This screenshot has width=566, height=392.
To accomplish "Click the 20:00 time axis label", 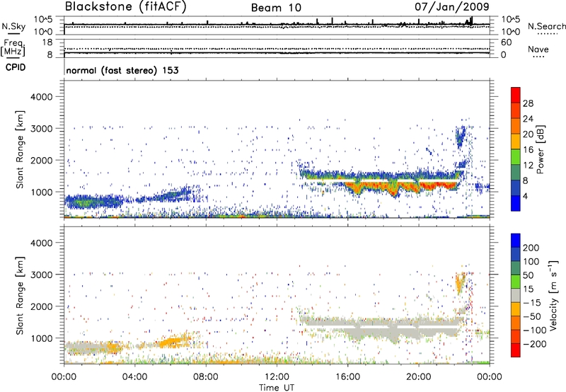I will pyautogui.click(x=419, y=376).
